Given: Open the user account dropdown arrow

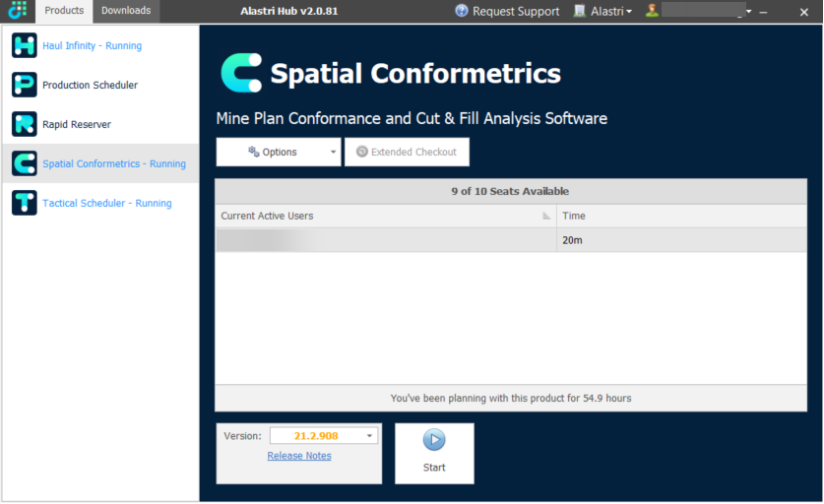Looking at the screenshot, I should pos(749,11).
